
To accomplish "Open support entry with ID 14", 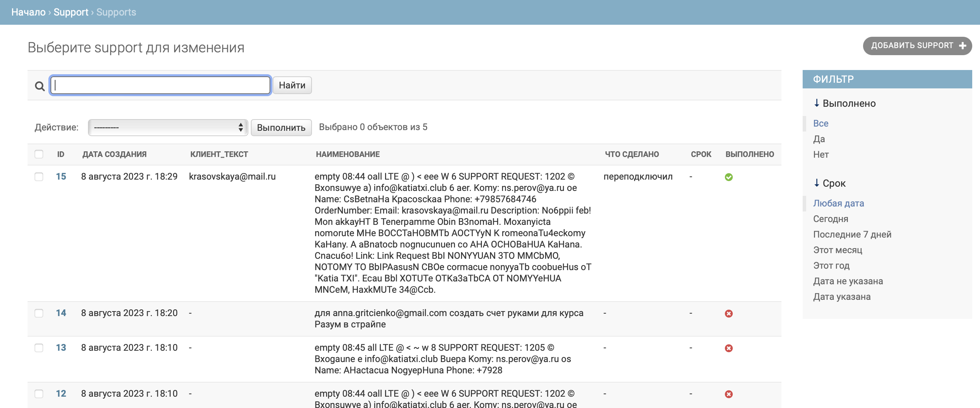I will pyautogui.click(x=61, y=313).
